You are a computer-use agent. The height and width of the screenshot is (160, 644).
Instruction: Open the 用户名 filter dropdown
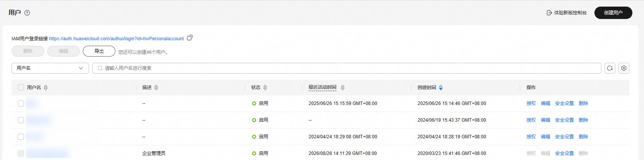50,68
